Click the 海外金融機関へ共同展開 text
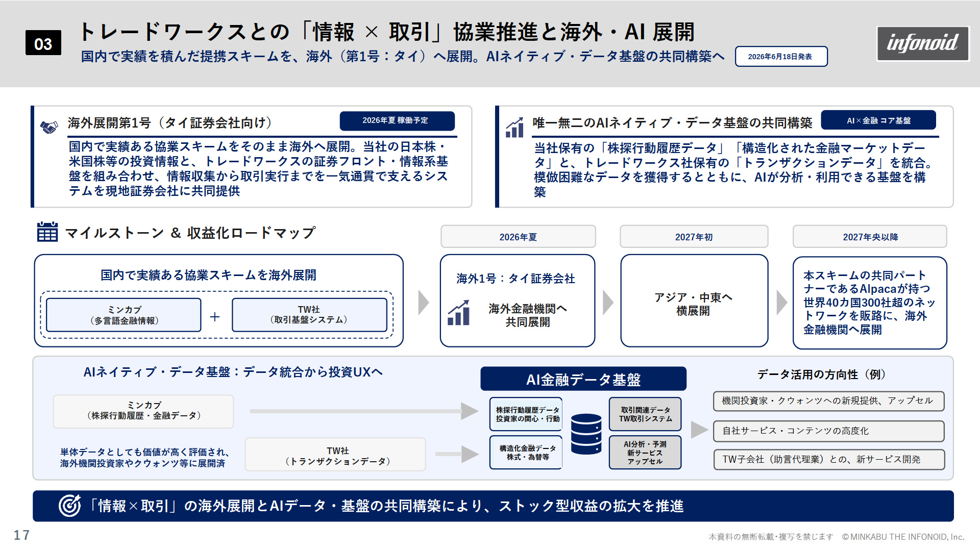Viewport: 980px width, 551px height. point(528,315)
